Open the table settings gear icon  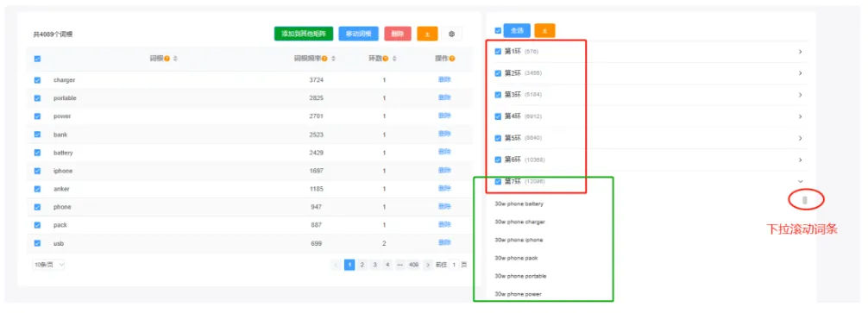click(452, 34)
